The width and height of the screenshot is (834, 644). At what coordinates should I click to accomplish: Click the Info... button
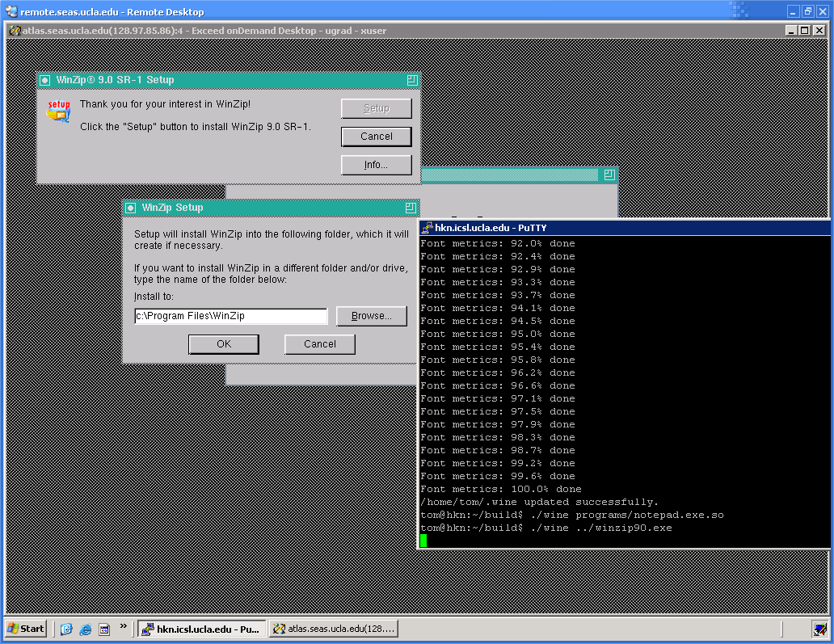click(376, 165)
